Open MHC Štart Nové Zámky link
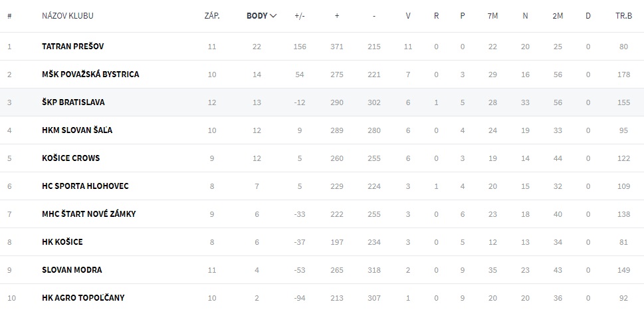This screenshot has height=310, width=644. [88, 214]
